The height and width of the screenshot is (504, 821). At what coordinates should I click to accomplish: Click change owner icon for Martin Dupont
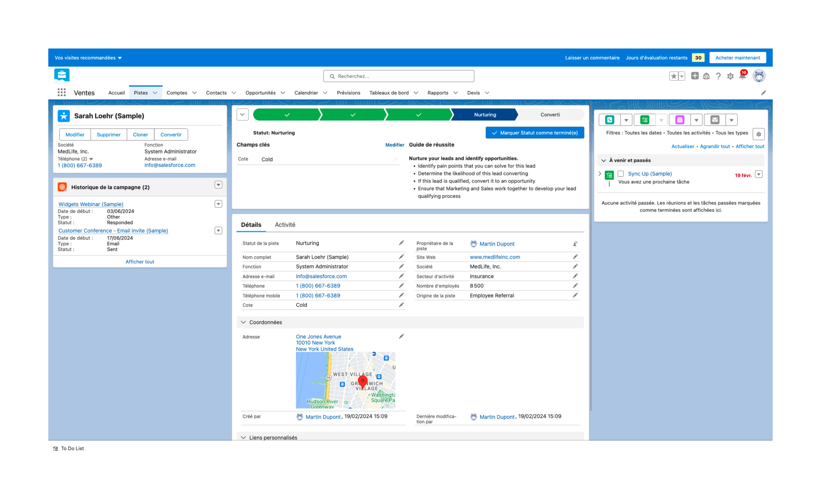575,244
